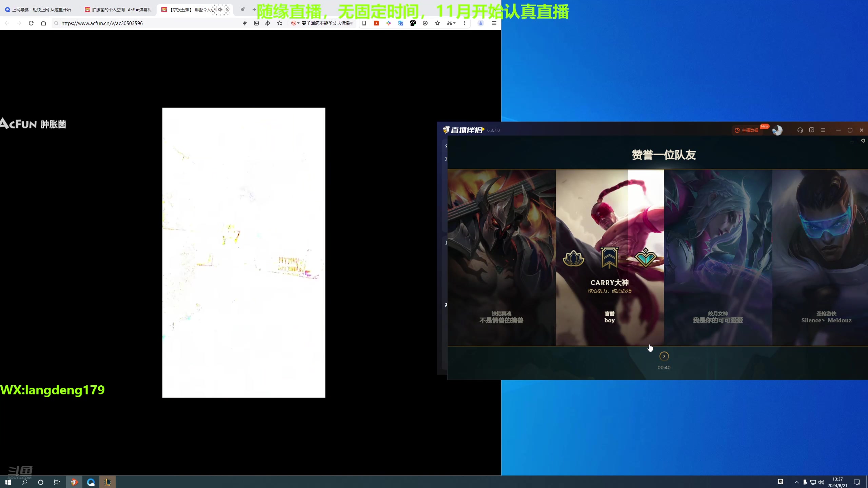Open Cortana circle on taskbar
Viewport: 868px width, 488px height.
point(41,482)
